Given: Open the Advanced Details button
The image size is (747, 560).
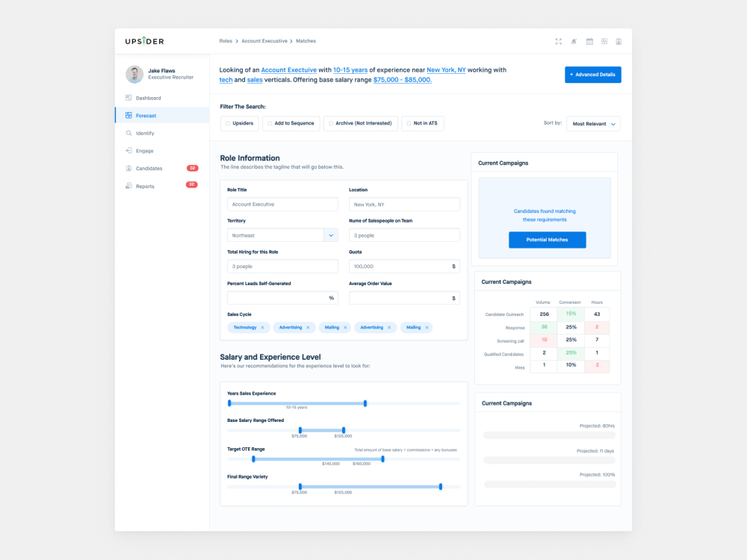Looking at the screenshot, I should (592, 75).
